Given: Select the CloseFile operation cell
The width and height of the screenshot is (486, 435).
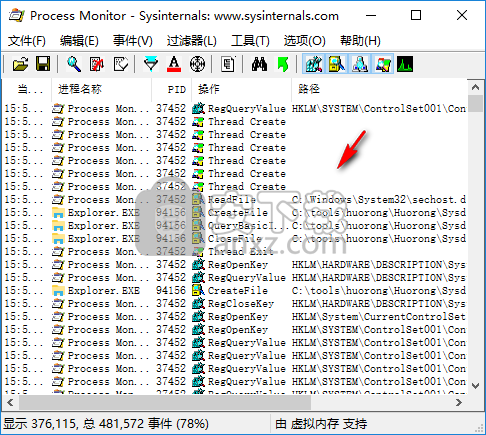Looking at the screenshot, I should (x=235, y=239).
